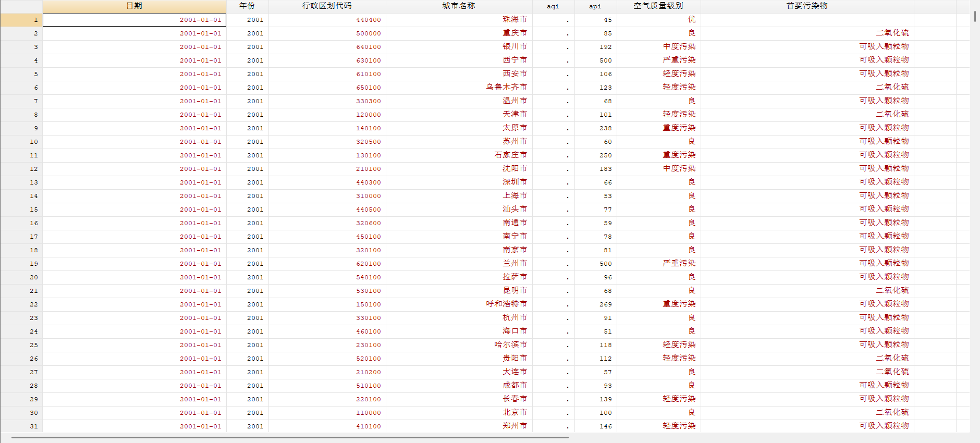This screenshot has height=443, width=980.
Task: Click city cell 南通市
Action: pos(459,223)
